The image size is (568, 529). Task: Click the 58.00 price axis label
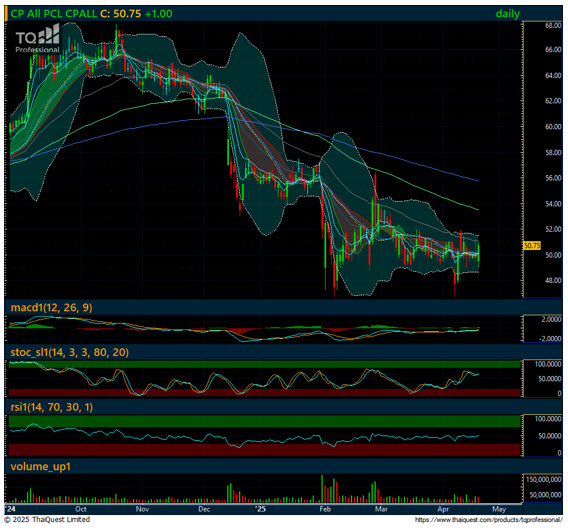[x=553, y=153]
